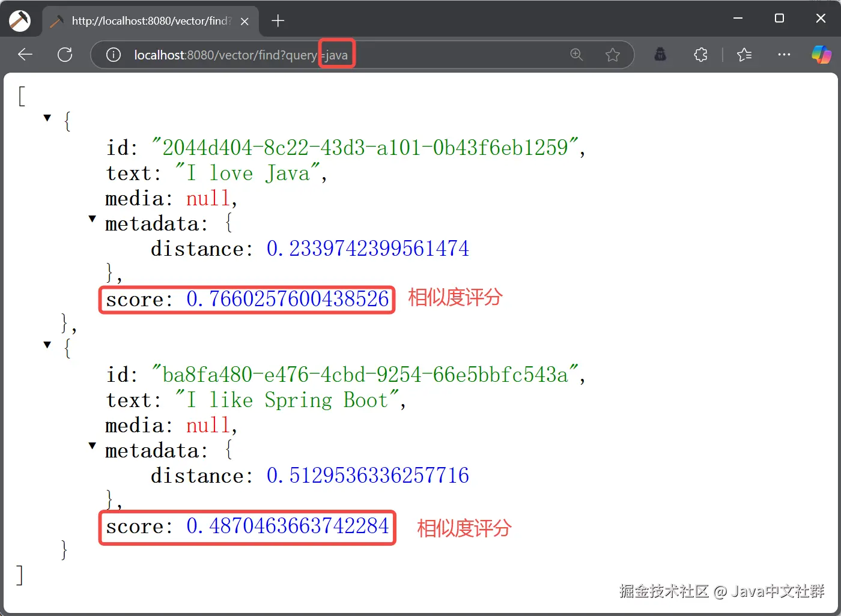Screen dimensions: 841x616
Task: Click the null media value in second object
Action: pyautogui.click(x=208, y=425)
